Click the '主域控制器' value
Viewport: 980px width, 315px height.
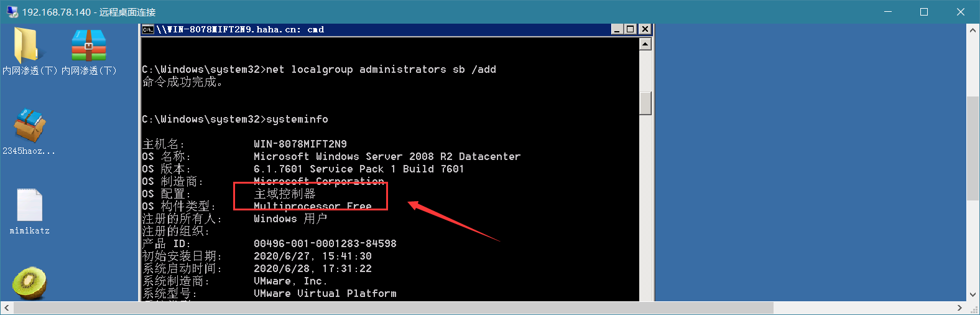[x=285, y=194]
